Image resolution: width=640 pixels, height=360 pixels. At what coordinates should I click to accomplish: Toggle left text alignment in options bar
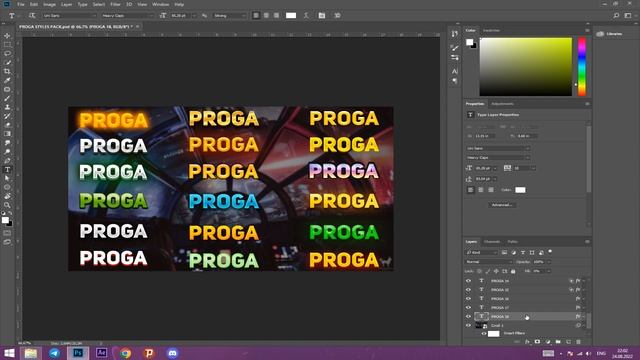(256, 16)
